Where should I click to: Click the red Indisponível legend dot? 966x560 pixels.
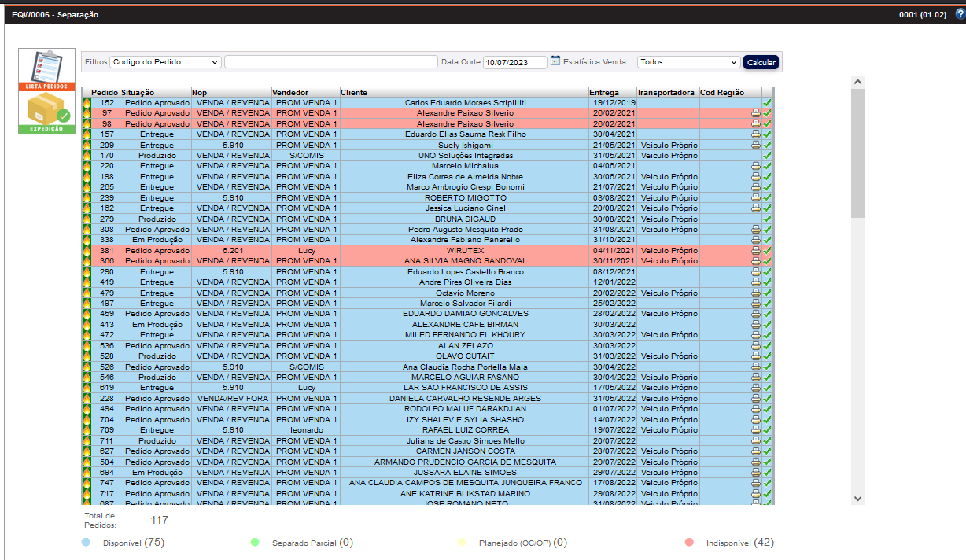coord(689,543)
